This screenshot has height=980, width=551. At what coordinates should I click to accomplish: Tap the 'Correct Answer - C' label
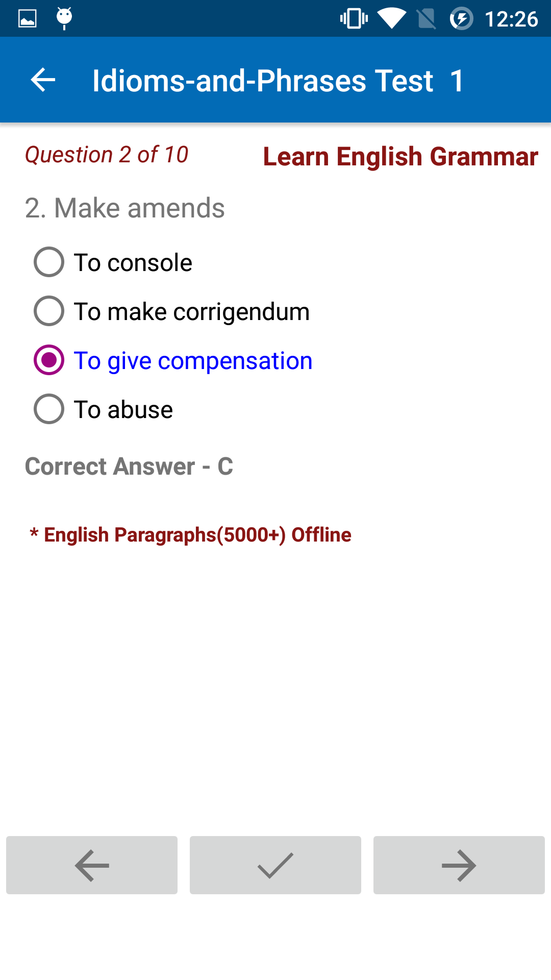(129, 467)
